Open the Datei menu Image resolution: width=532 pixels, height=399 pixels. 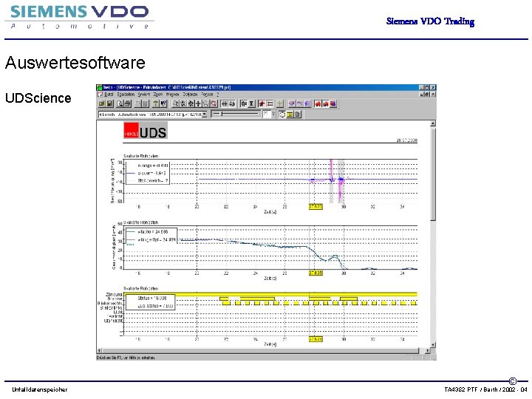click(109, 95)
